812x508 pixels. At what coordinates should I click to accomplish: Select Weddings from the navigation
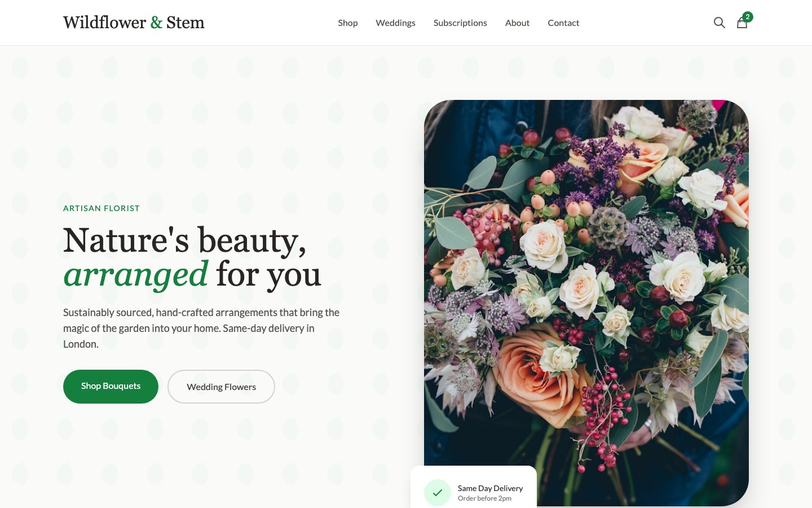click(x=395, y=23)
